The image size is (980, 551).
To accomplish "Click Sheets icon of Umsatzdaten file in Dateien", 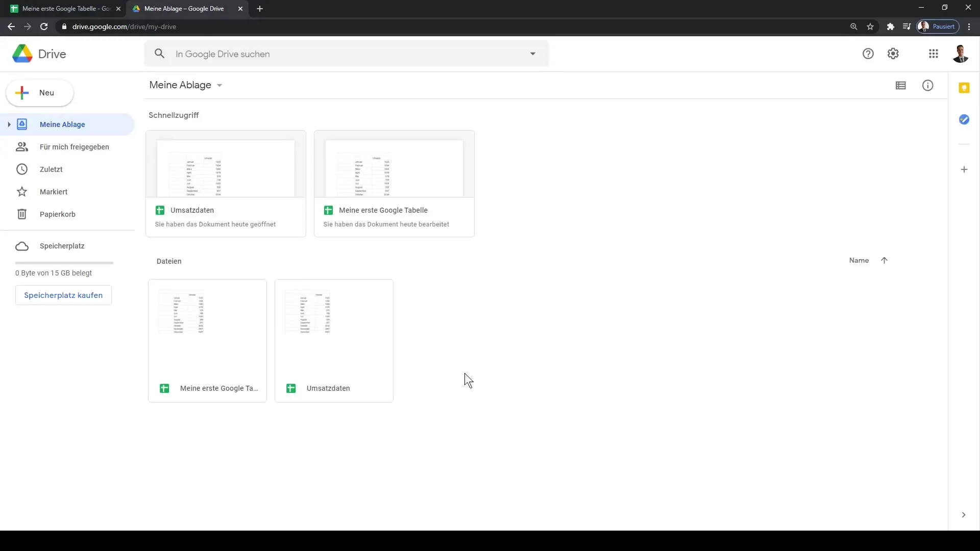I will (291, 388).
